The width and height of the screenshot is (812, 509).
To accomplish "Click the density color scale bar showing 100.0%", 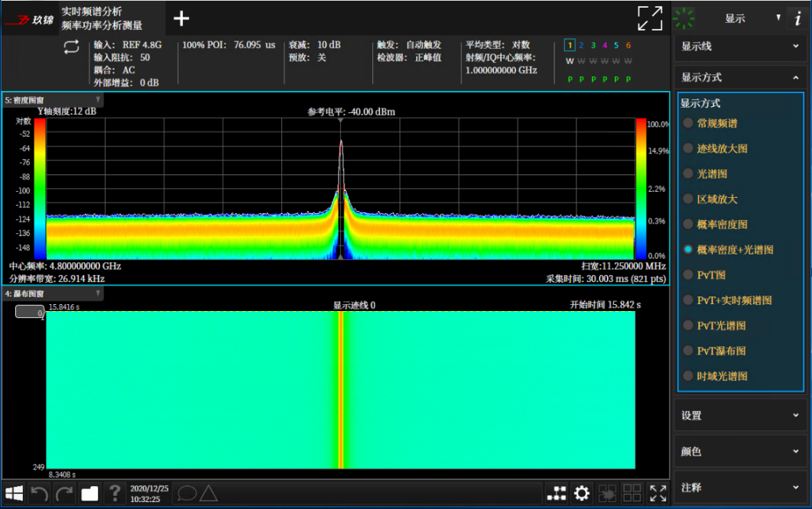I will (641, 189).
